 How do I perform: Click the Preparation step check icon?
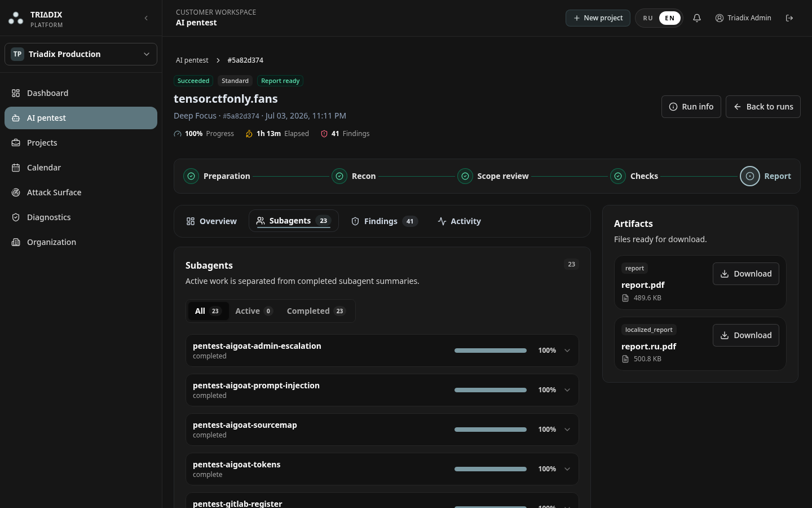[x=191, y=176]
